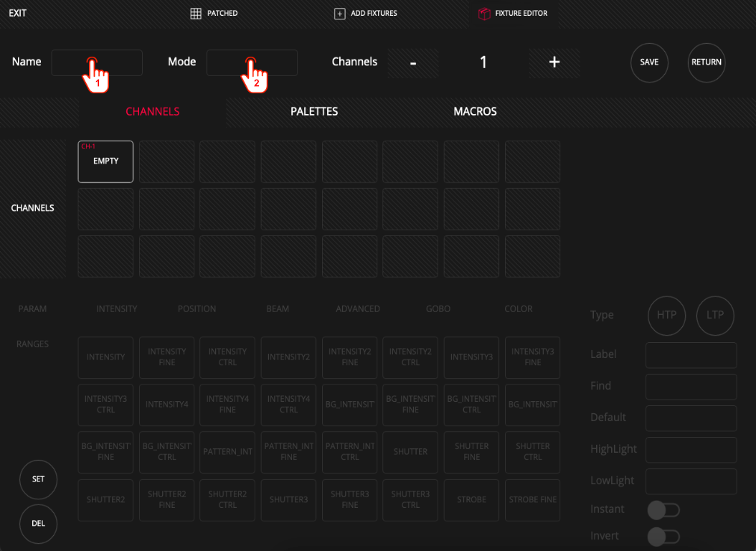Toggle the Invert switch
Viewport: 756px width, 551px height.
(663, 536)
